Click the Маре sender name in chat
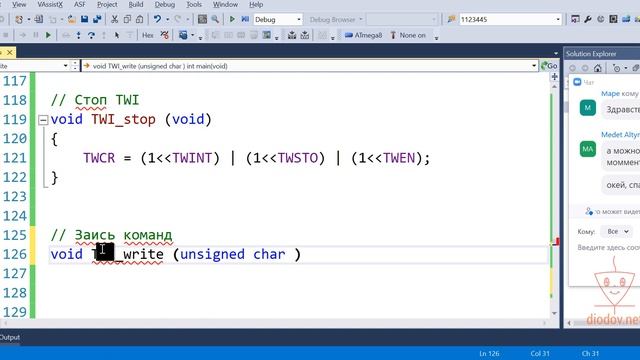The width and height of the screenshot is (640, 360). click(610, 93)
